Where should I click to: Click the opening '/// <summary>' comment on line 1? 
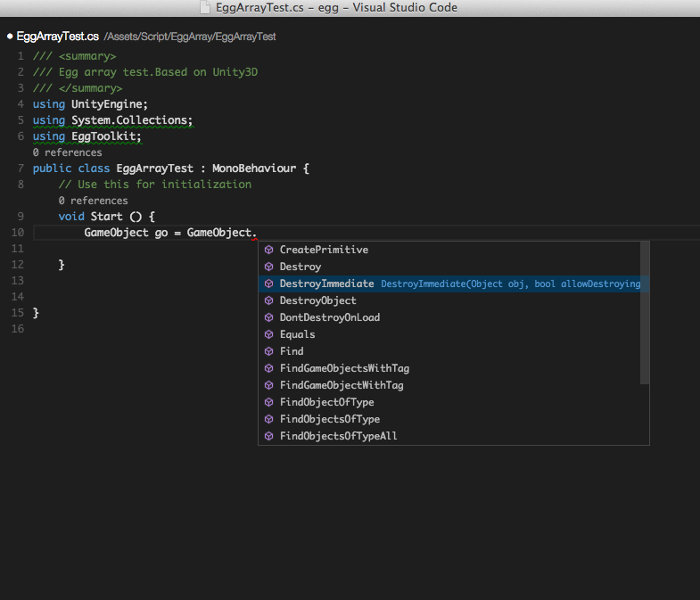tap(74, 56)
